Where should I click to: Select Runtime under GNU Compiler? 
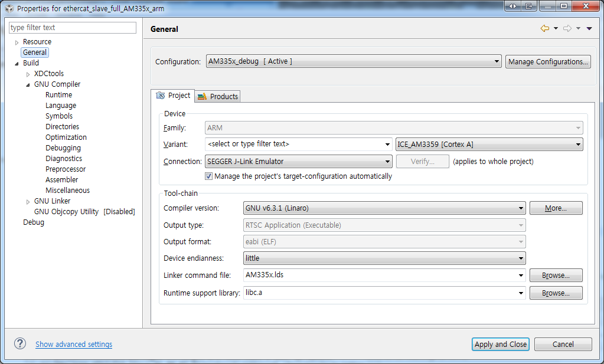58,94
